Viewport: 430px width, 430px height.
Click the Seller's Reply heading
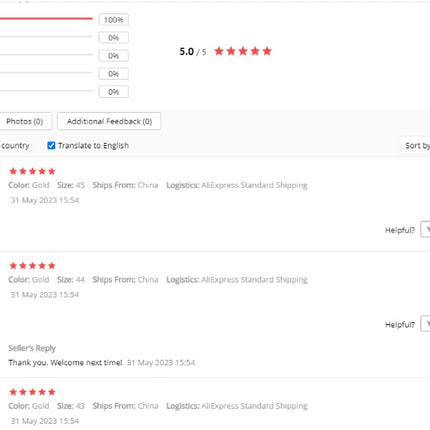[32, 348]
